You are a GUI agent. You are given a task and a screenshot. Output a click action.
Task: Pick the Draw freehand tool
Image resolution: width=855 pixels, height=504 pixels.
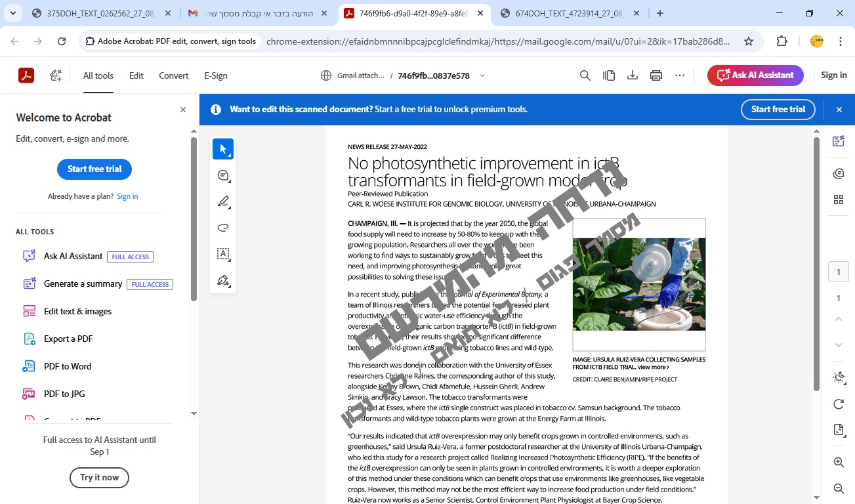pyautogui.click(x=223, y=228)
